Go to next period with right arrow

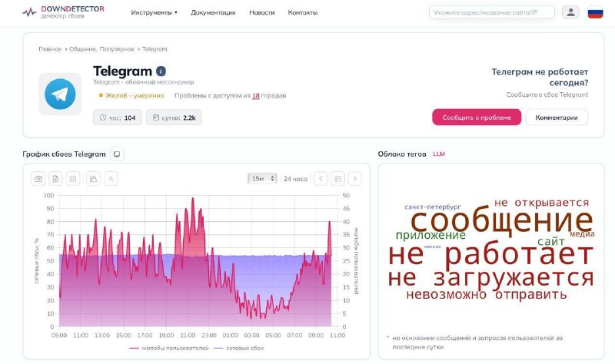tap(355, 179)
